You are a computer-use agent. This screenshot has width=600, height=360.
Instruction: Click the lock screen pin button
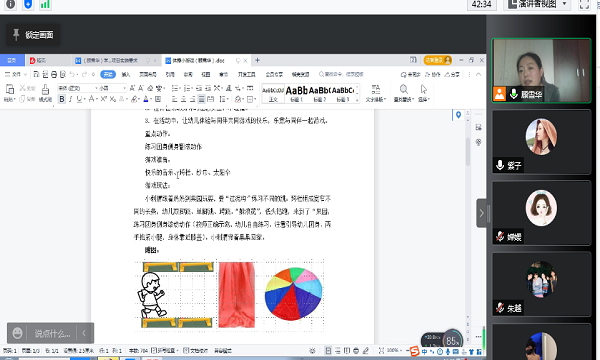[33, 35]
